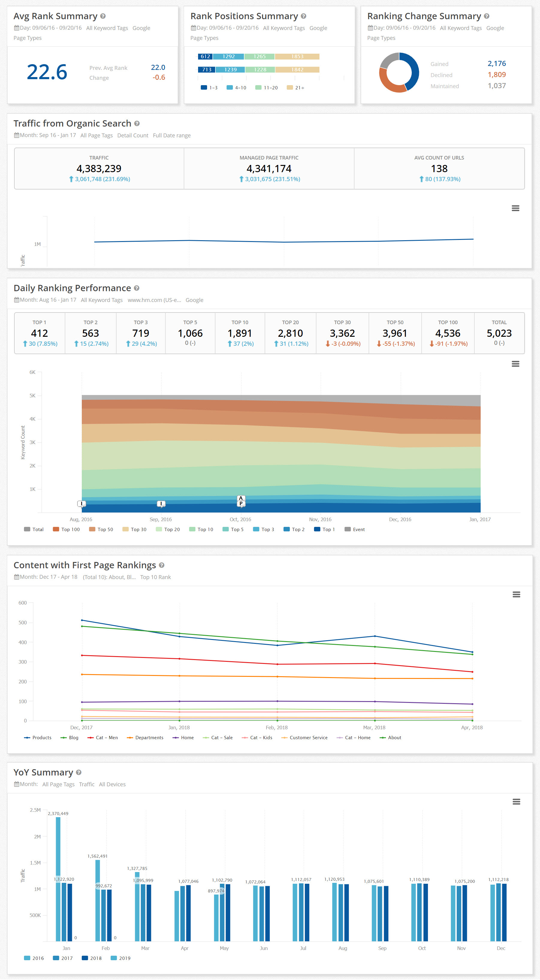Click the Full Date range link
540x980 pixels.
click(171, 135)
